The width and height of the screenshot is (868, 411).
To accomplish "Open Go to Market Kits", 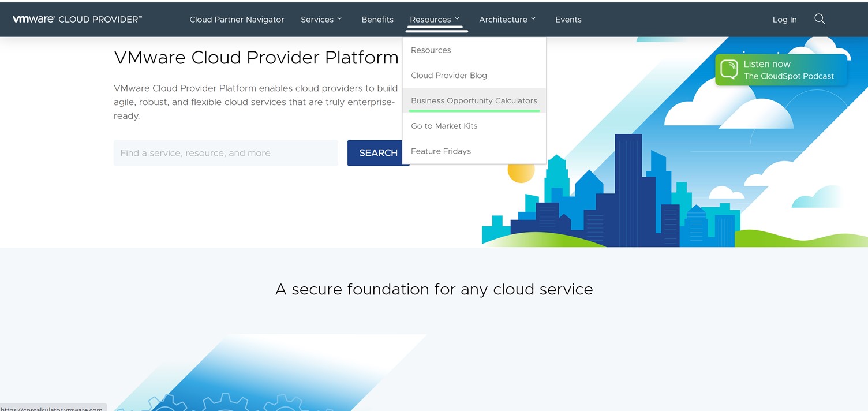I will [x=474, y=126].
